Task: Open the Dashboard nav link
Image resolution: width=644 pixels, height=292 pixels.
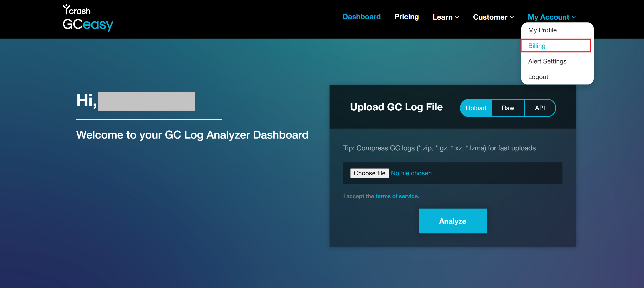Action: coord(361,17)
